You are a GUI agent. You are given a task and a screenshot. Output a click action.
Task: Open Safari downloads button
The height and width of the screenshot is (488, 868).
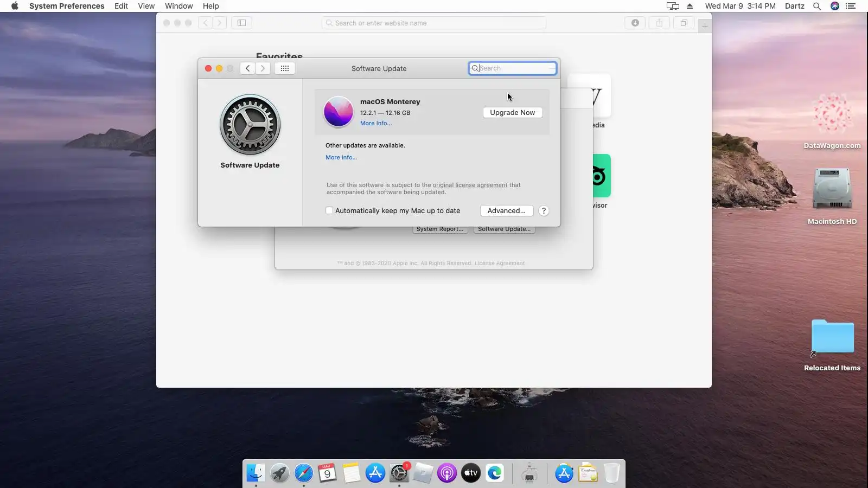635,23
